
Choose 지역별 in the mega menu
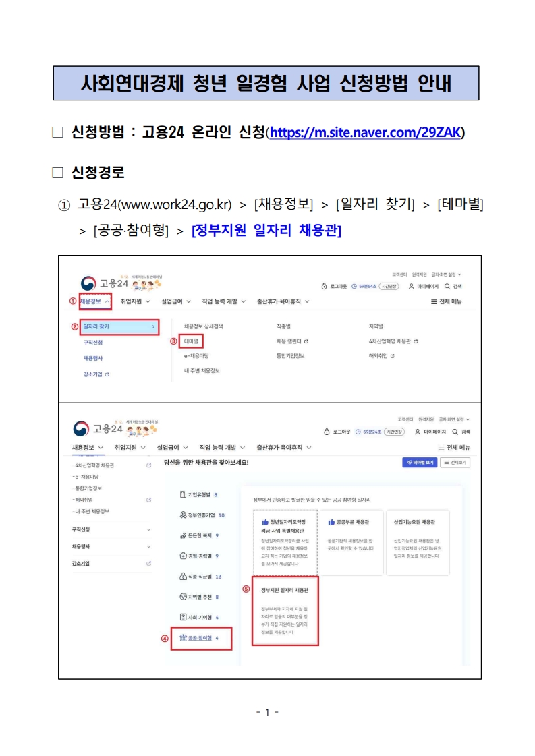point(376,327)
